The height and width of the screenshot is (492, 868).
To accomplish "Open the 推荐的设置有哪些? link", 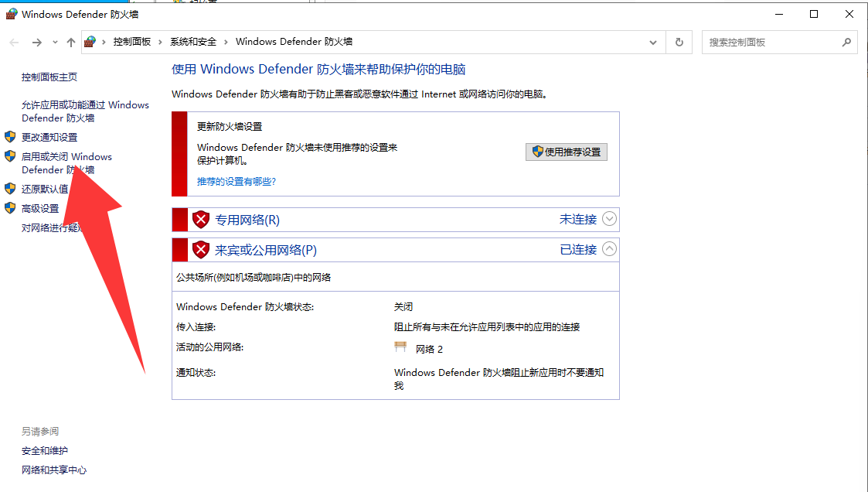I will (x=236, y=181).
